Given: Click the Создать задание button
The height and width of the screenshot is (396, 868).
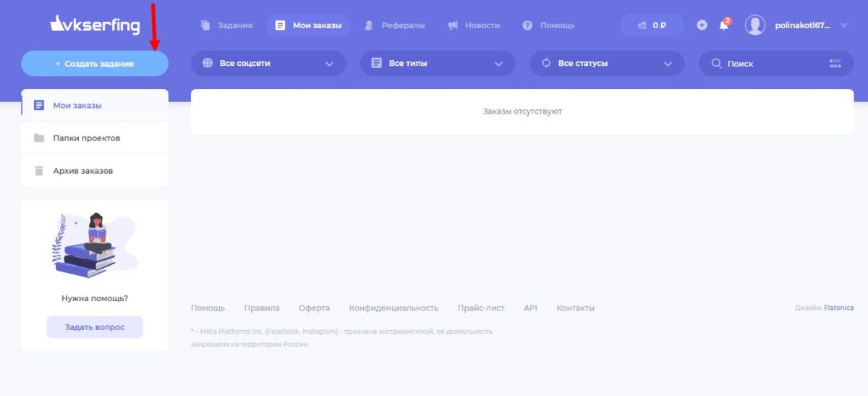Looking at the screenshot, I should [95, 64].
